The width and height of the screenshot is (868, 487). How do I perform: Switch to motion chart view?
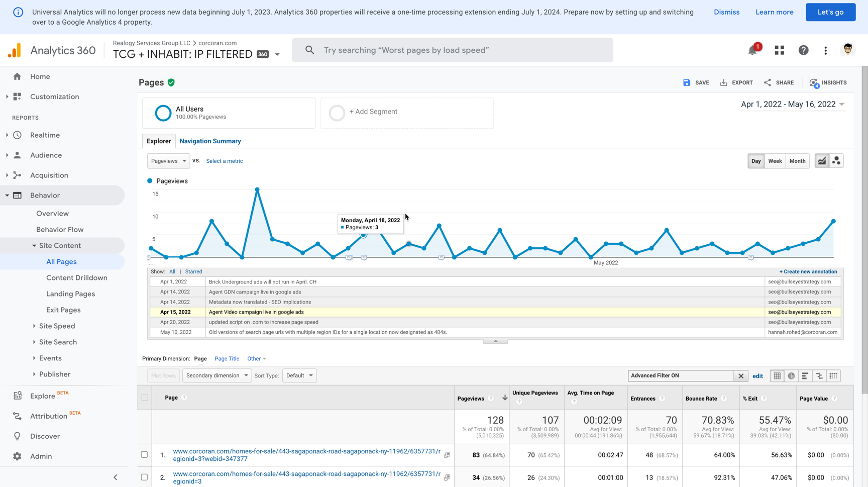(836, 161)
